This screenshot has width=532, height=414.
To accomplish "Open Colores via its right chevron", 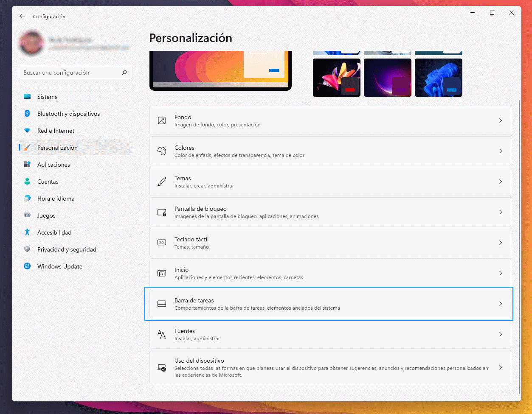I will point(501,151).
